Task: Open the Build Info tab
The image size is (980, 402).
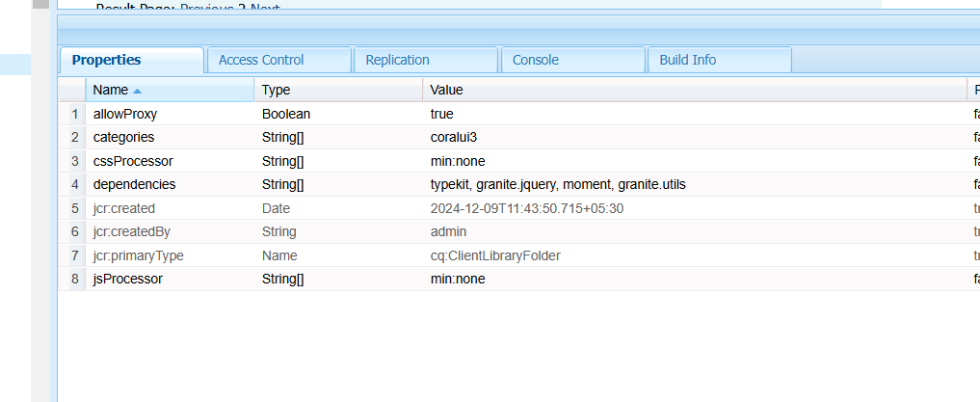Action: click(x=687, y=60)
